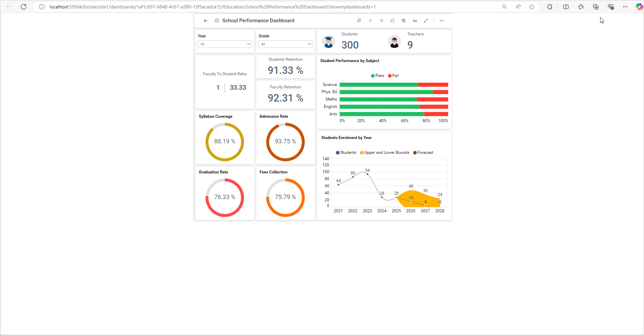Screen dimensions: 644x335
Task: Click the browser address bar URL
Action: pos(213,7)
